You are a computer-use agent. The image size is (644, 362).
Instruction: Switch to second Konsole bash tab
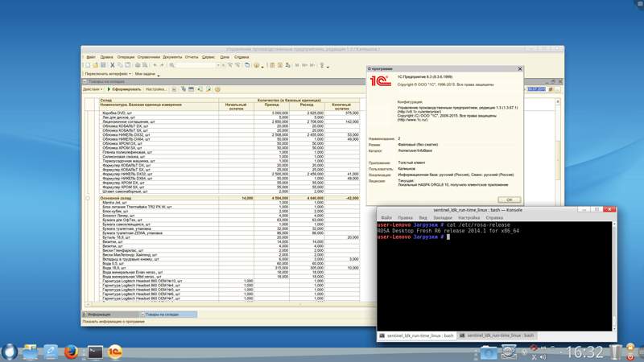point(497,335)
